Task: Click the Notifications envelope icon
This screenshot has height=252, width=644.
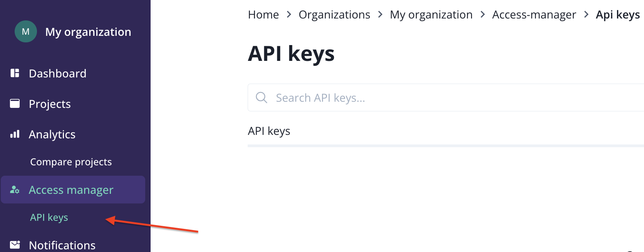Action: 15,245
